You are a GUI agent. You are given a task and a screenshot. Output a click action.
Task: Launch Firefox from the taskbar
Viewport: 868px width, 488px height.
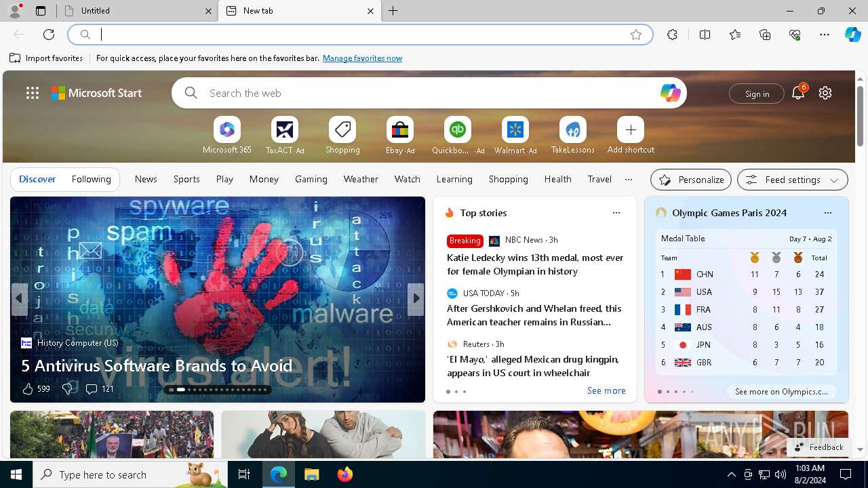coord(344,474)
